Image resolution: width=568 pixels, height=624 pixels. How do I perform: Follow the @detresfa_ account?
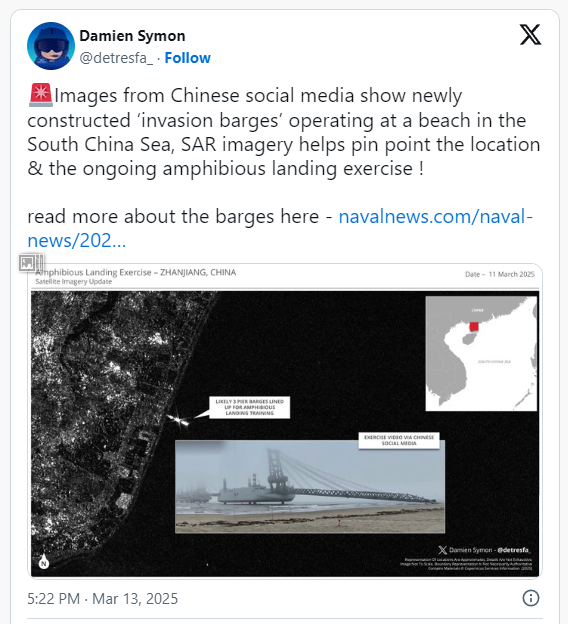pos(187,58)
